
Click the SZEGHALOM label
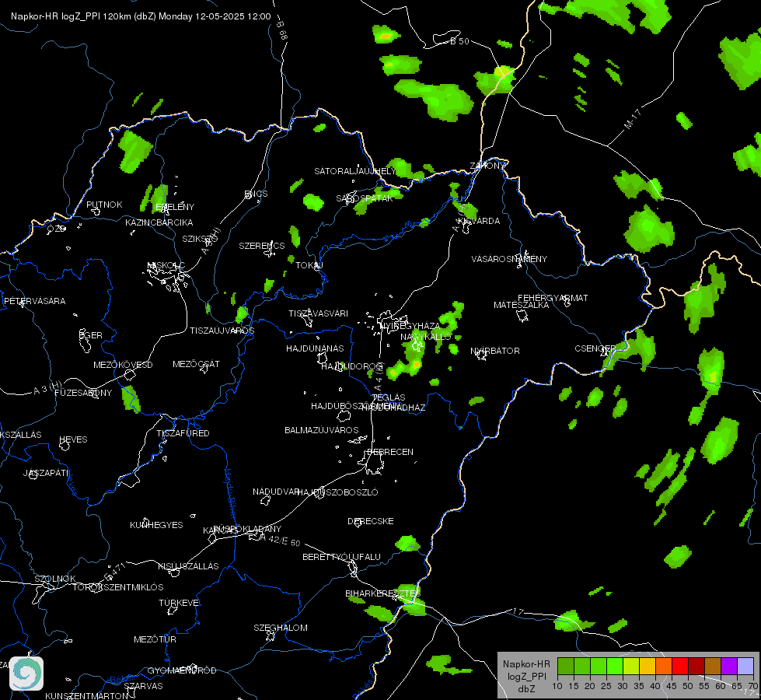point(281,628)
